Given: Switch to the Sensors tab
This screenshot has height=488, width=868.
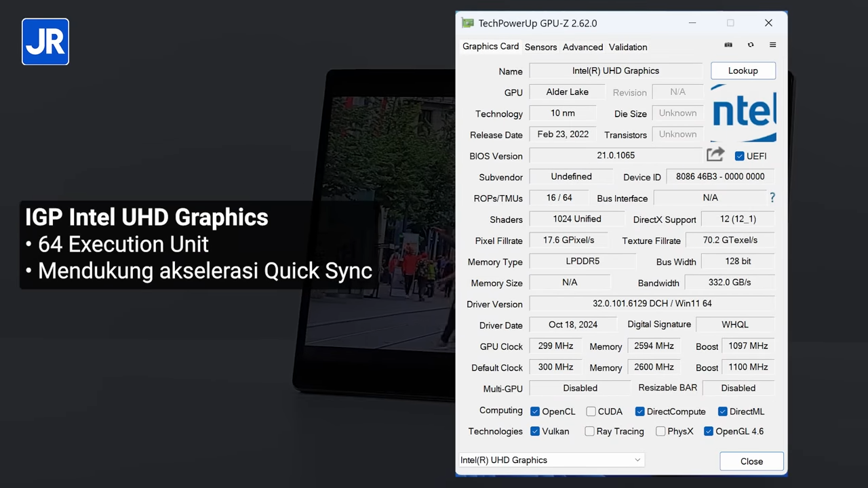Looking at the screenshot, I should click(x=540, y=47).
